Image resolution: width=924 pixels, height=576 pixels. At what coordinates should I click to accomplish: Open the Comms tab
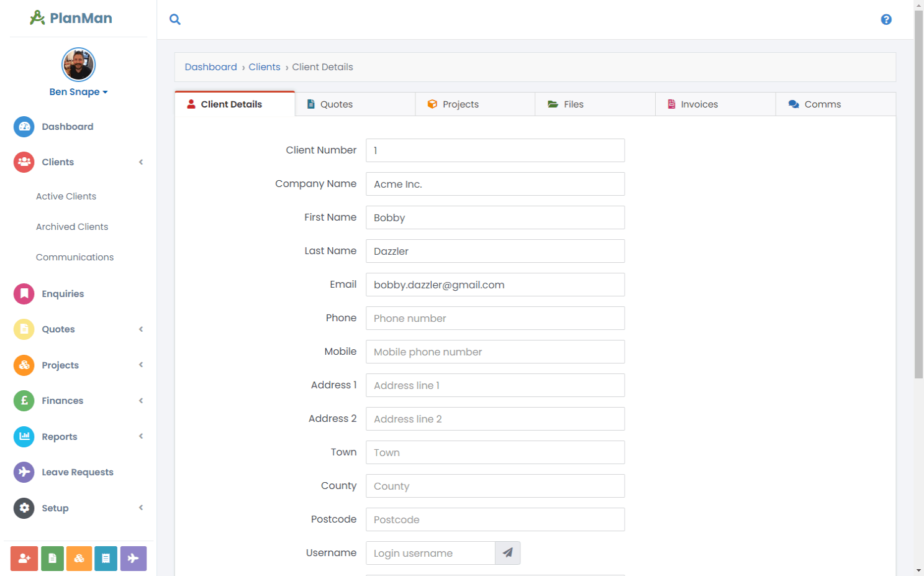(836, 104)
